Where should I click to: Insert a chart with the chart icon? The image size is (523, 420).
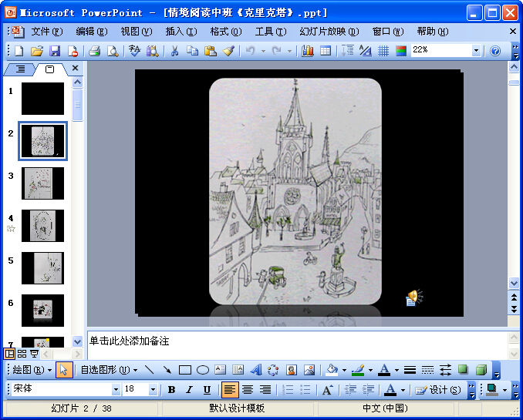pos(307,51)
